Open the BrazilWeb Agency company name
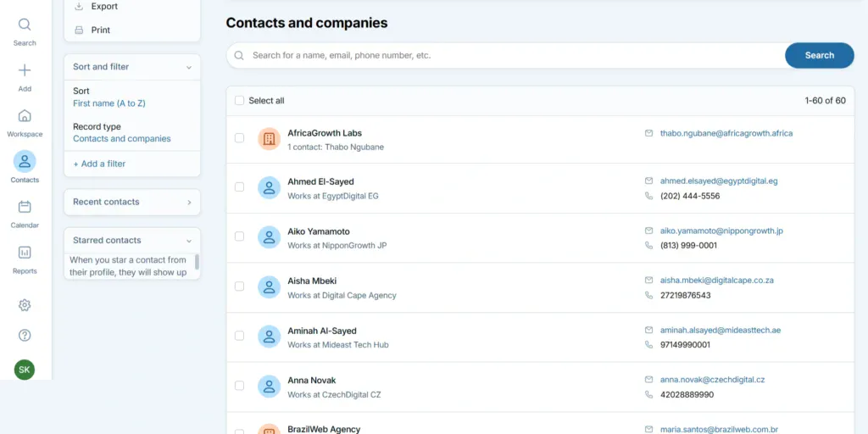This screenshot has height=434, width=868. 324,429
